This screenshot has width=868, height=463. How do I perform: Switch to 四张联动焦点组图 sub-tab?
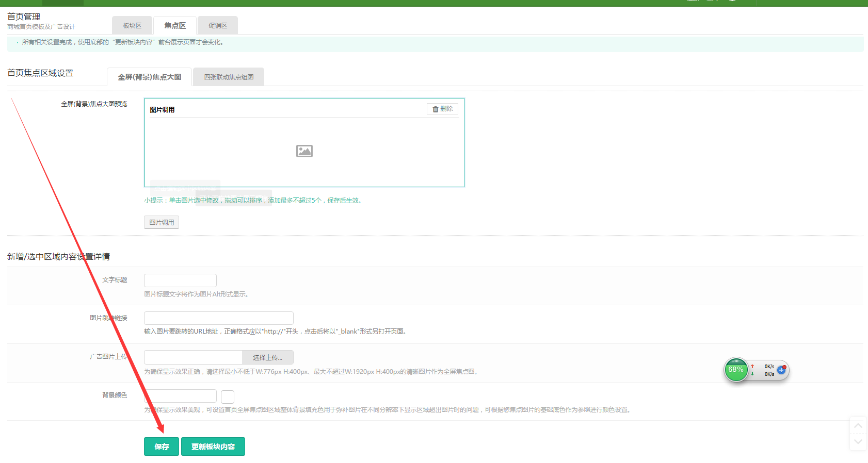pyautogui.click(x=229, y=77)
